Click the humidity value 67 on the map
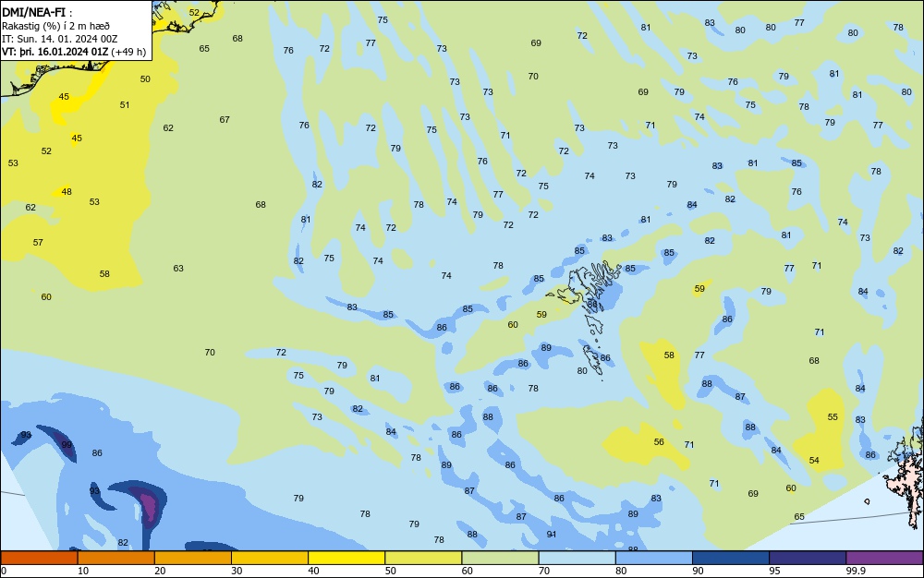 [225, 119]
